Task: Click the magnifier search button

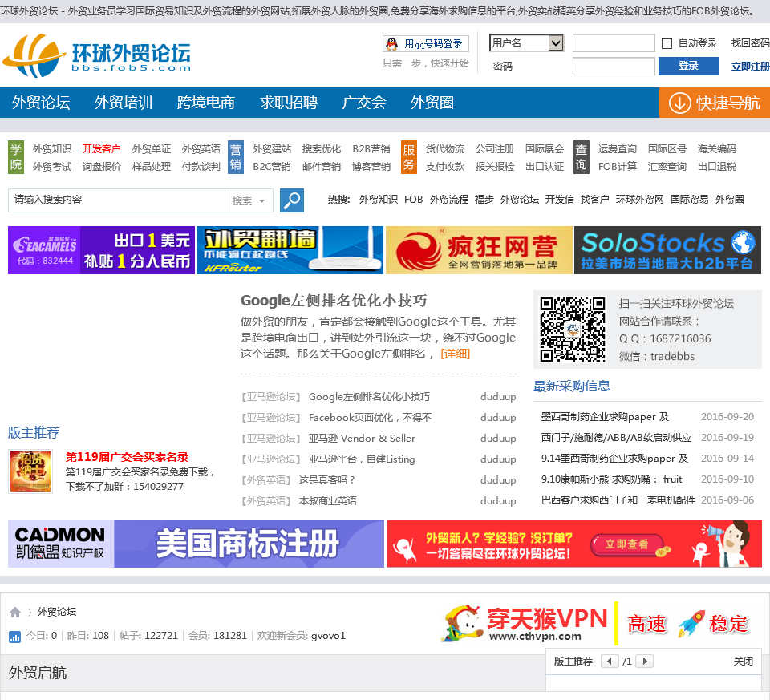Action: pyautogui.click(x=292, y=200)
